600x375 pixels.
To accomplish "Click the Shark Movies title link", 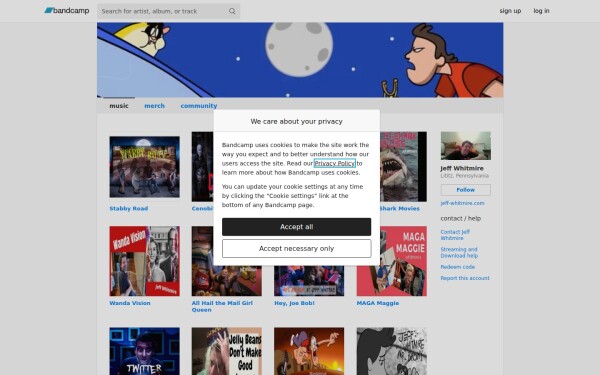I will point(399,209).
